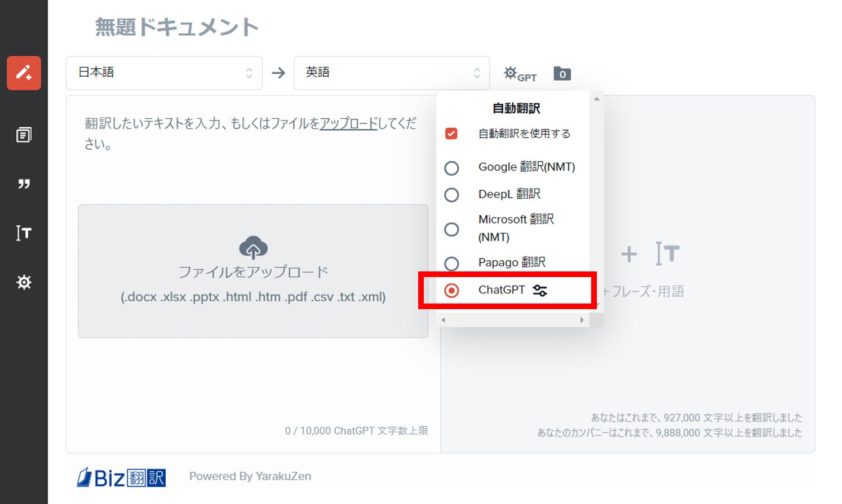Click the 自動翻訳 popup heading
Image resolution: width=842 pixels, height=504 pixels.
516,108
